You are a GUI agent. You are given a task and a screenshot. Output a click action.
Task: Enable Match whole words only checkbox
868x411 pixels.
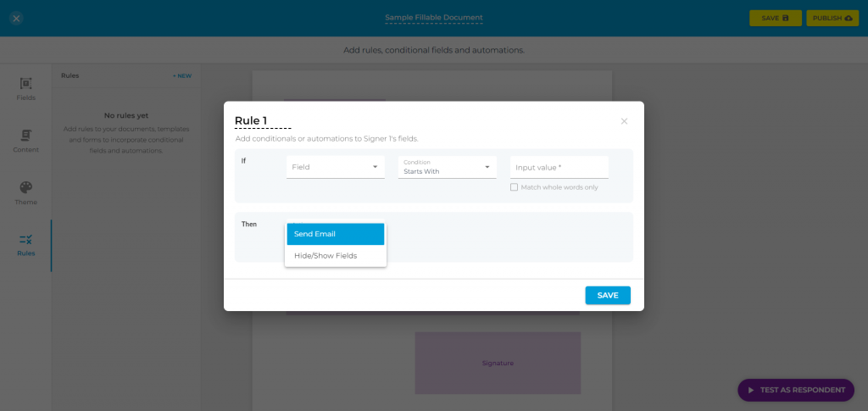coord(514,187)
